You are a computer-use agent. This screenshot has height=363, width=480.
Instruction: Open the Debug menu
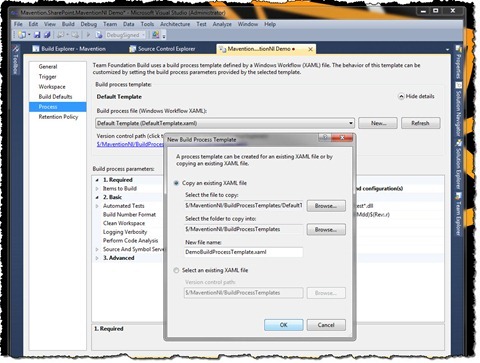click(x=89, y=24)
